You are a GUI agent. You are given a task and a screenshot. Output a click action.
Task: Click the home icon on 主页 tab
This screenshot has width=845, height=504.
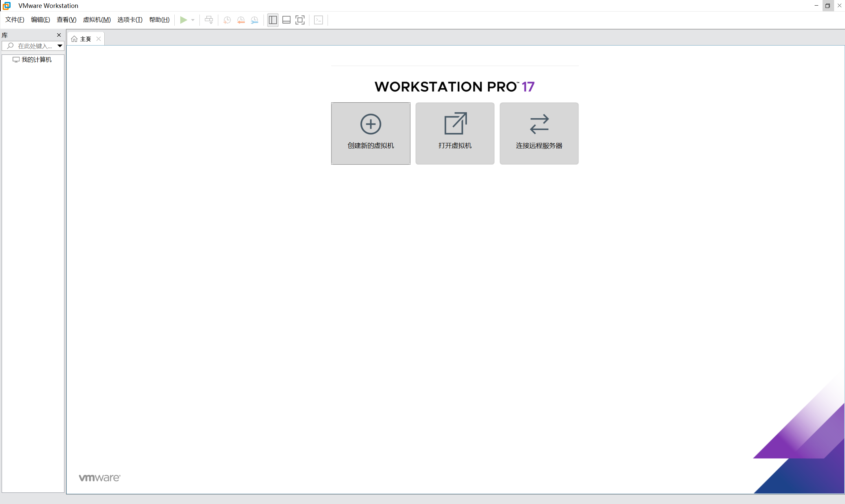tap(74, 39)
